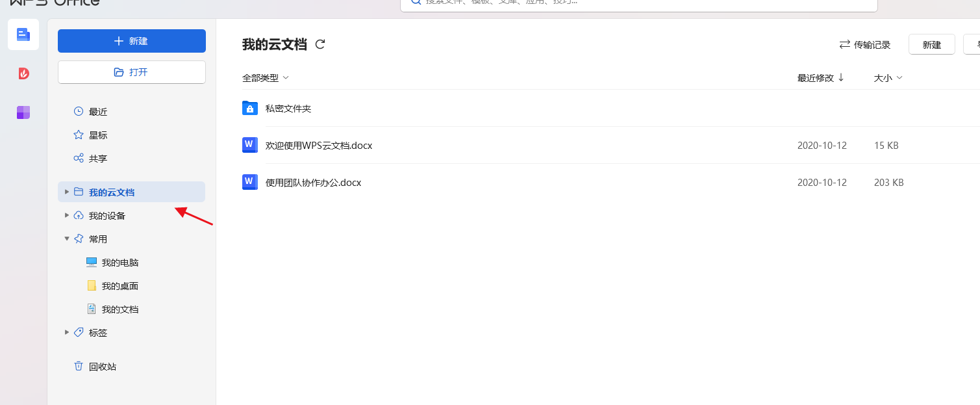
Task: Click the 203 KB size cell
Action: click(x=889, y=183)
